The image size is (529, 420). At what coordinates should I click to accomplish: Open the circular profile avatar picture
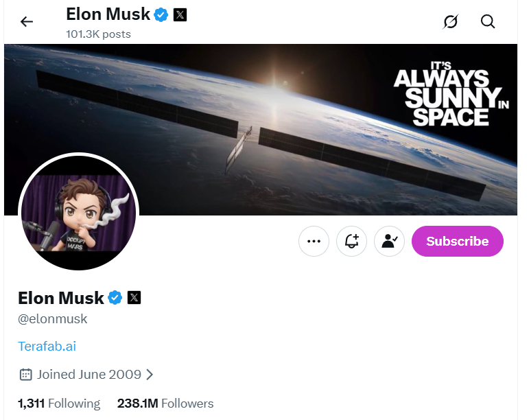coord(78,213)
